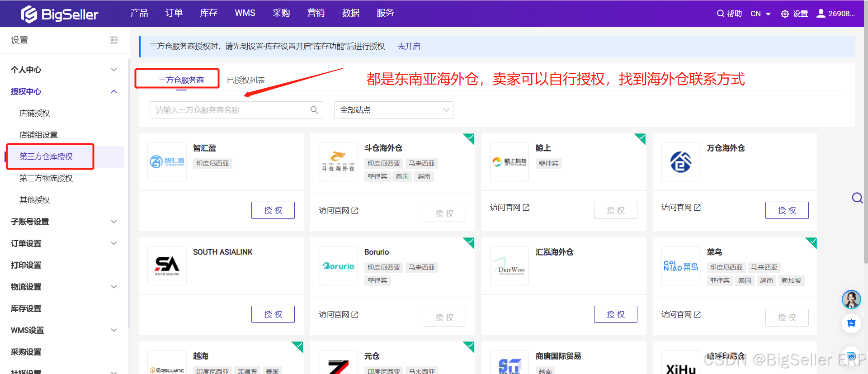This screenshot has height=374, width=868.
Task: Click 去开启 link in notice banner
Action: pyautogui.click(x=409, y=47)
